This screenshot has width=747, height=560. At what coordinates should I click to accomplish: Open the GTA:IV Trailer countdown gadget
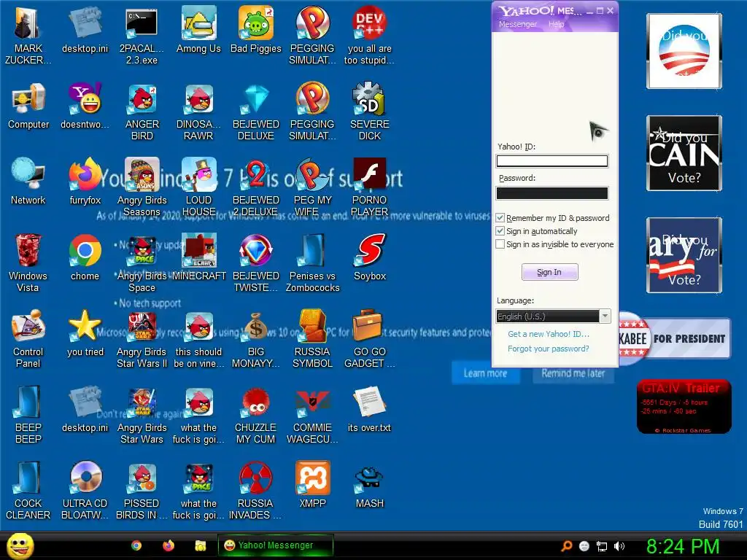[684, 406]
